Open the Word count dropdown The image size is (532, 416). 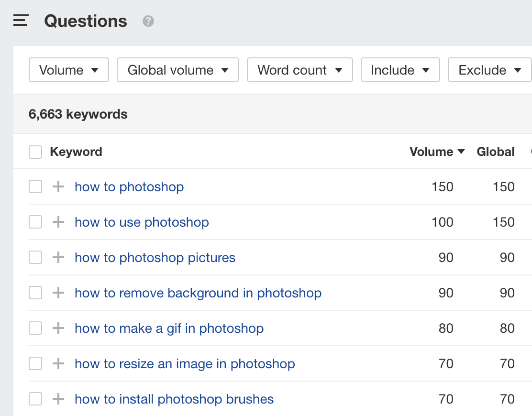coord(299,70)
